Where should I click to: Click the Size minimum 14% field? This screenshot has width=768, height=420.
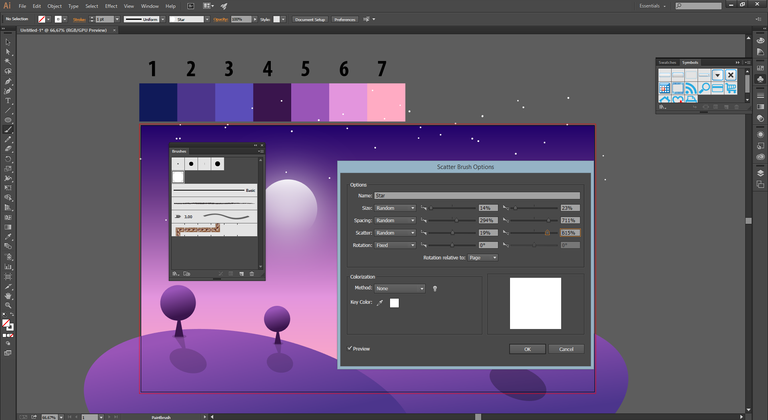(488, 208)
